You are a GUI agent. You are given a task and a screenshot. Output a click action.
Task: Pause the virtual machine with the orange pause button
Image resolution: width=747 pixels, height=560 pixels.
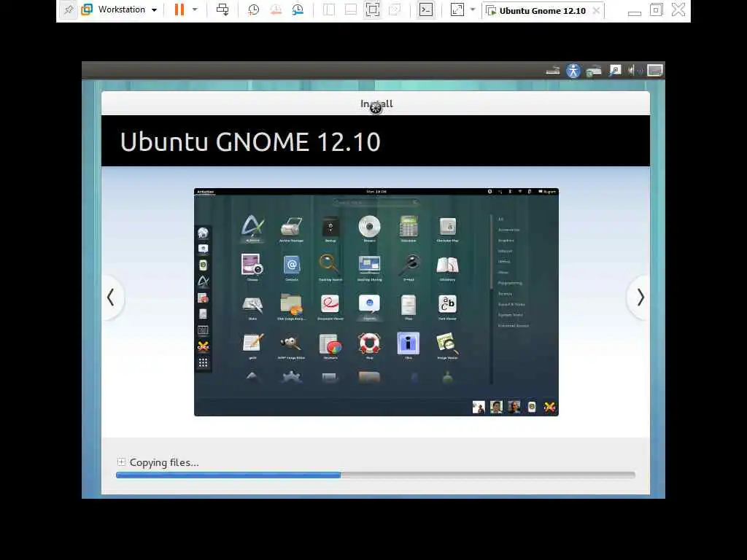(179, 9)
